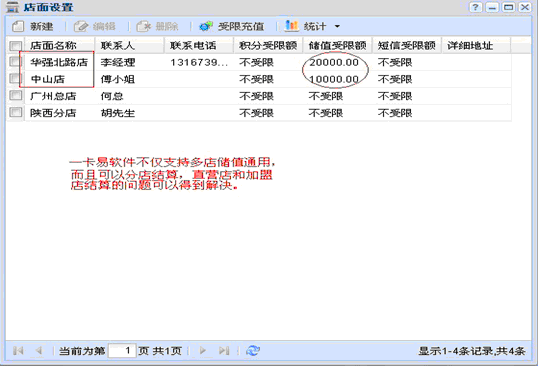Jump to the last page arrow
The width and height of the screenshot is (538, 366).
coord(224,351)
